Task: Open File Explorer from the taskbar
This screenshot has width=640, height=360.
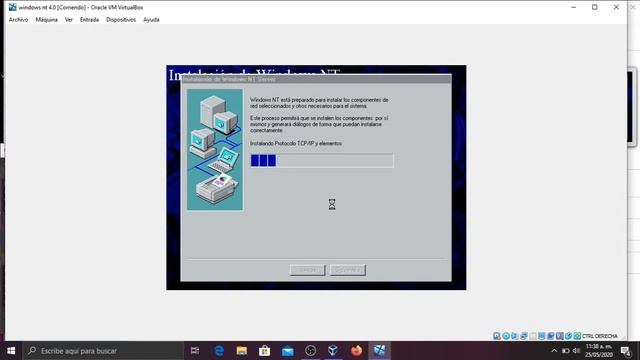Action: click(242, 351)
